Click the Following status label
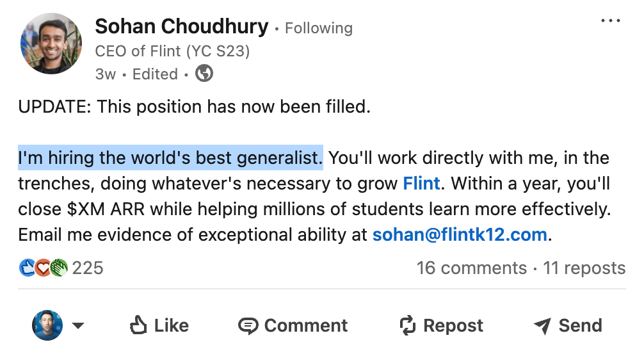Image resolution: width=644 pixels, height=356 pixels. 319,28
